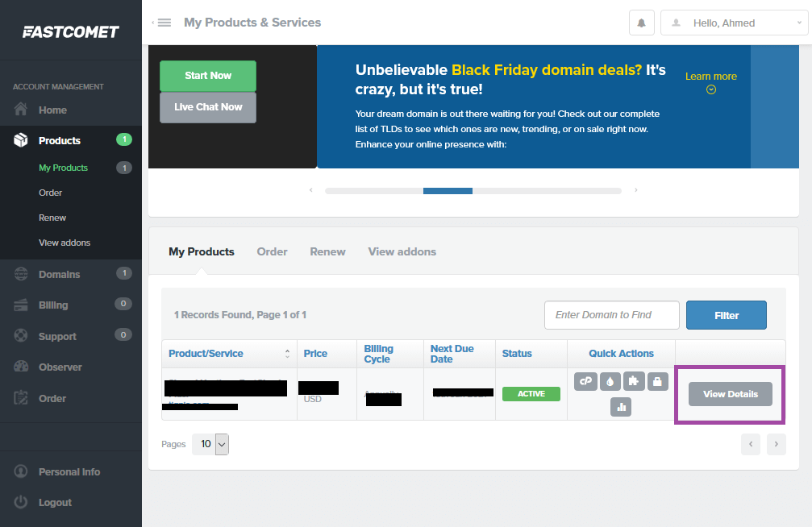
Task: Toggle the sidebar hamburger menu
Action: tap(164, 23)
